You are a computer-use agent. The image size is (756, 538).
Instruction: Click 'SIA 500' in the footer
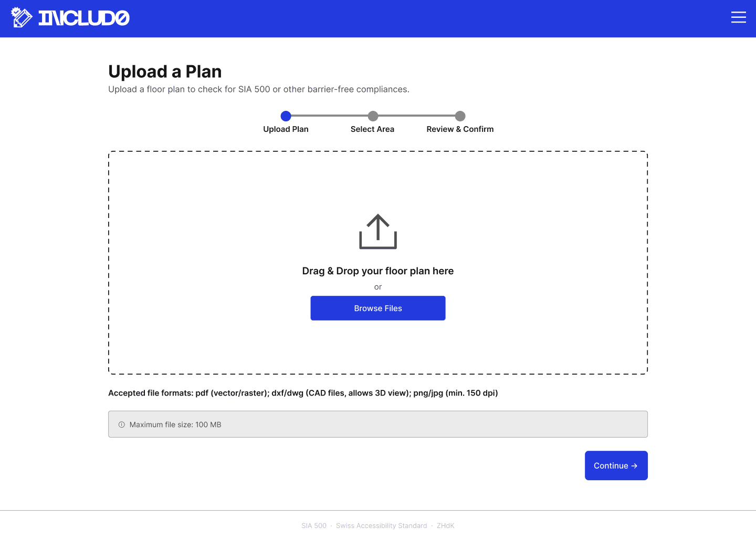pos(314,525)
